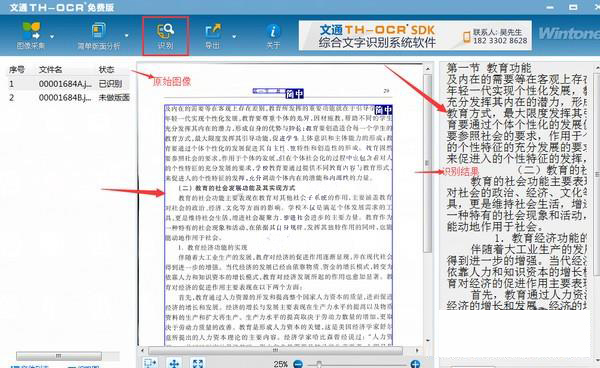Image resolution: width=600 pixels, height=368 pixels.
Task: Click the image pane scroll-up arrow
Action: click(x=427, y=69)
